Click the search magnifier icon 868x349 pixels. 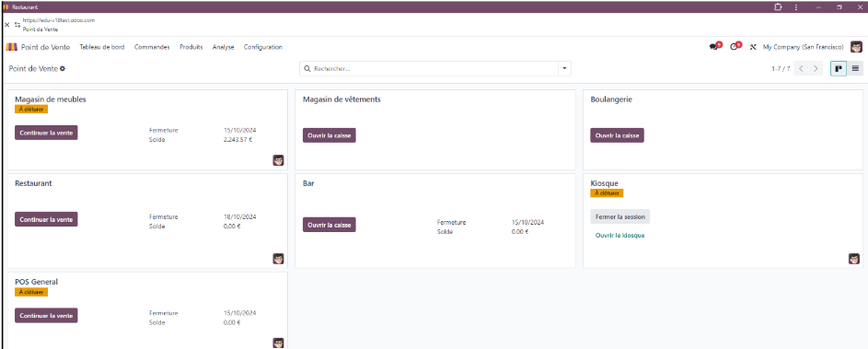point(307,69)
